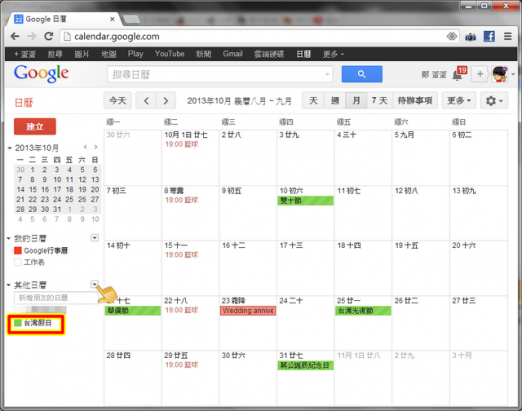The height and width of the screenshot is (411, 522).
Task: Open Gmail from the Google bar
Action: (x=233, y=54)
